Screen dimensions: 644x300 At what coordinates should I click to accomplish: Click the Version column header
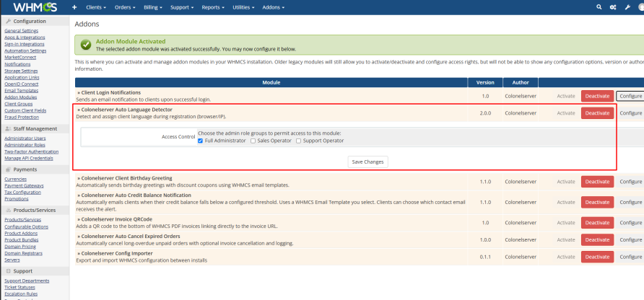tap(485, 82)
